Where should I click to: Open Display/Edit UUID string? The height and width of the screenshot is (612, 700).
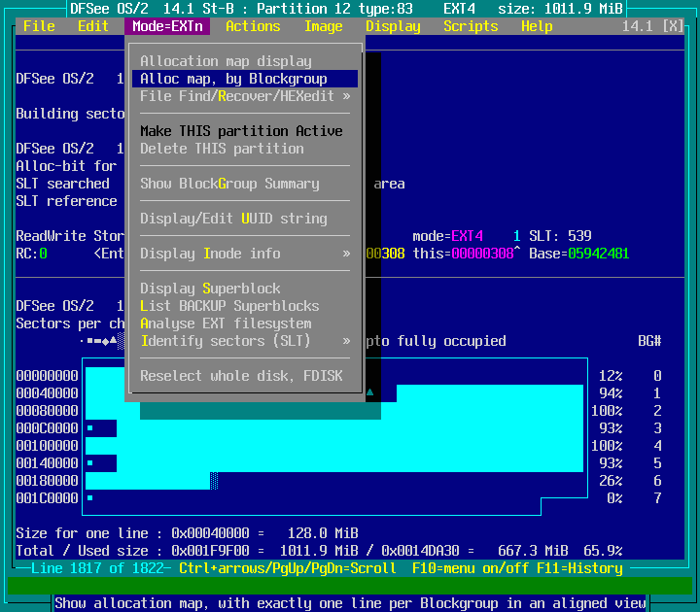[233, 219]
